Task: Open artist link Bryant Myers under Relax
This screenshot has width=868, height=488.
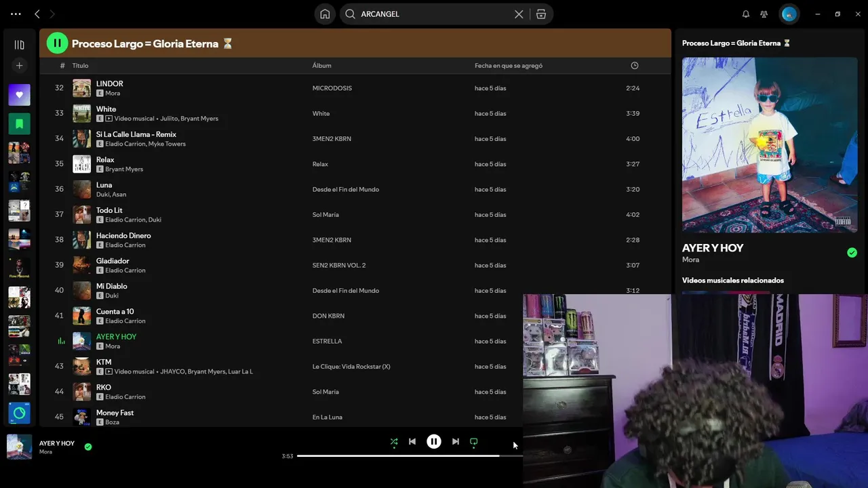Action: (124, 169)
